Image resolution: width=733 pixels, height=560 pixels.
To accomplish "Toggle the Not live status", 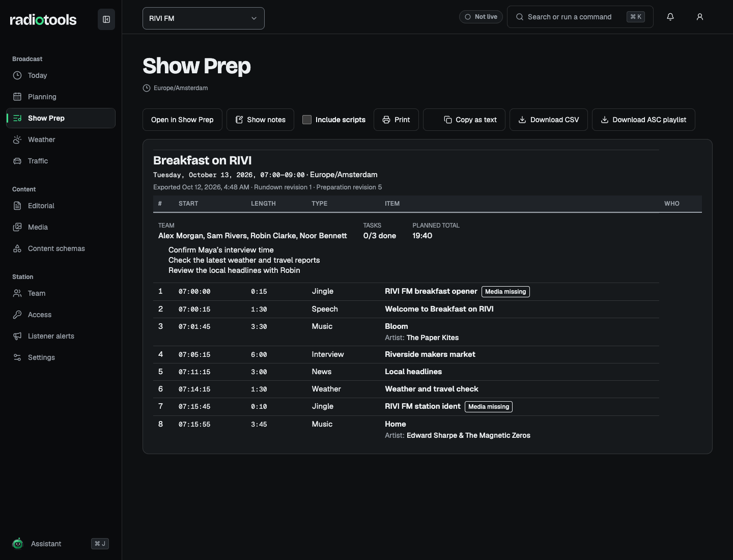I will [x=481, y=17].
